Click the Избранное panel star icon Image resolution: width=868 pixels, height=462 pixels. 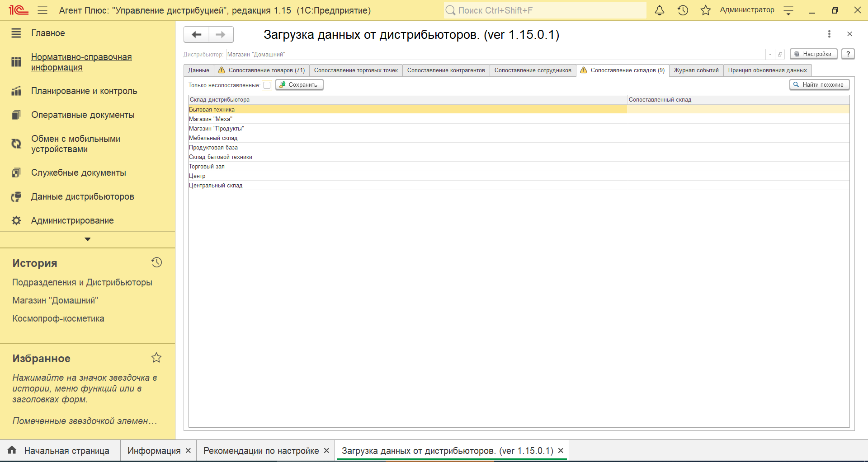(156, 358)
